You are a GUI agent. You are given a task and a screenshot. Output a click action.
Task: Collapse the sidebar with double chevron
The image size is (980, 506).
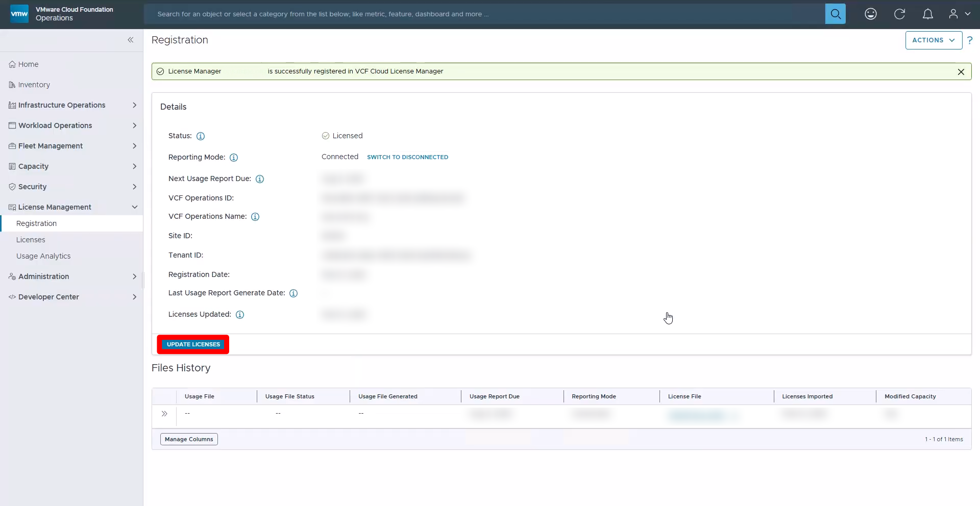tap(131, 40)
